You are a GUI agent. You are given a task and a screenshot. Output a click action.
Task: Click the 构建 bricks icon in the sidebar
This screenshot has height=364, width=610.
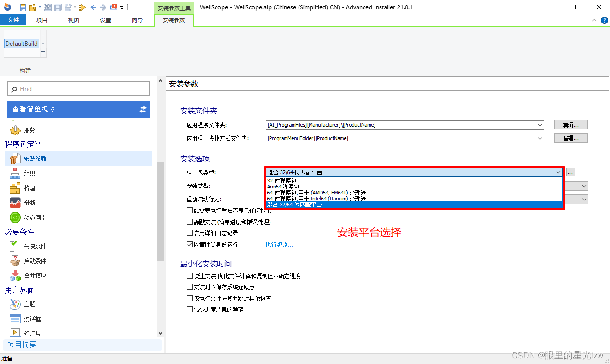[x=15, y=188]
